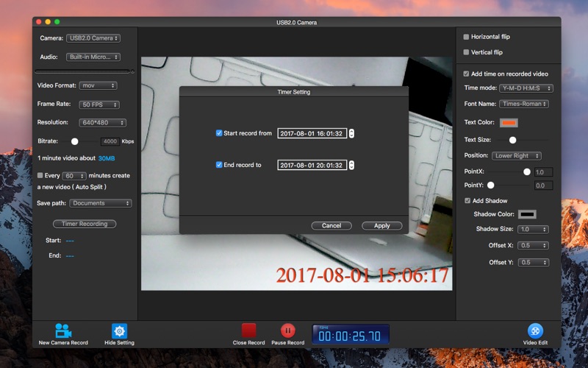Click the PointY value field showing 0.0
Screen dimensions: 588x368
(x=543, y=185)
